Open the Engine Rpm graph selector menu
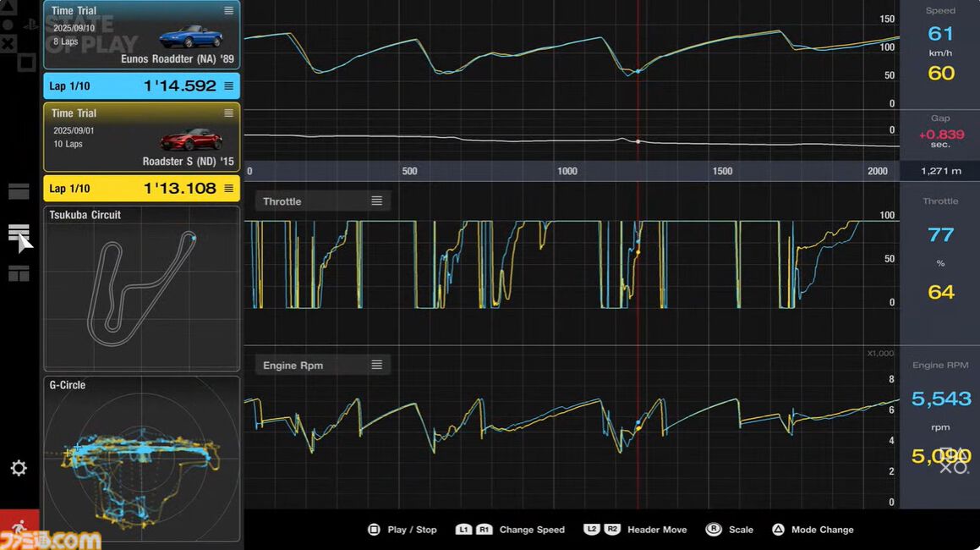The height and width of the screenshot is (550, 980). [x=377, y=365]
